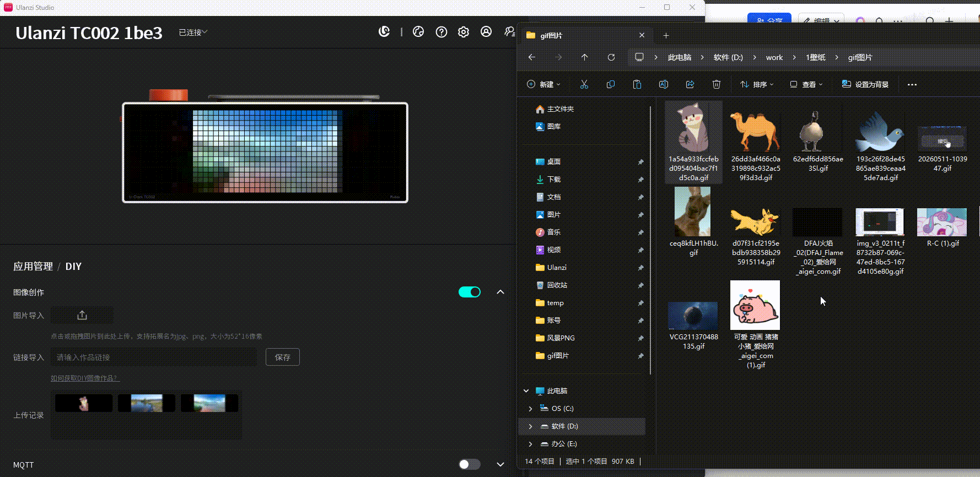Close the gif图片 Explorer tab
The image size is (980, 477).
(x=642, y=35)
